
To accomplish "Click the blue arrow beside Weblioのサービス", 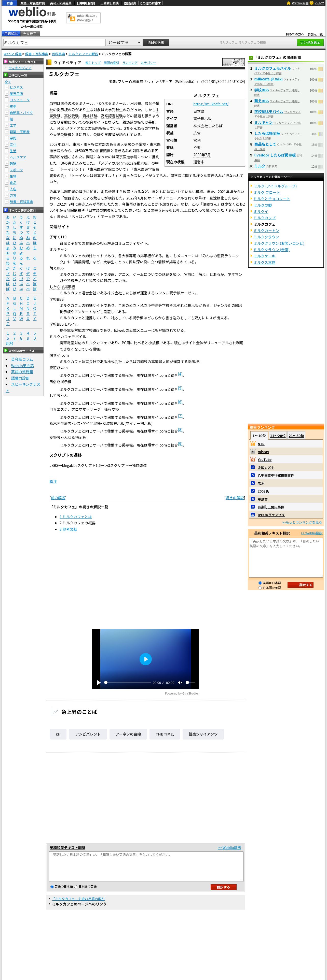I will [x=6, y=351].
